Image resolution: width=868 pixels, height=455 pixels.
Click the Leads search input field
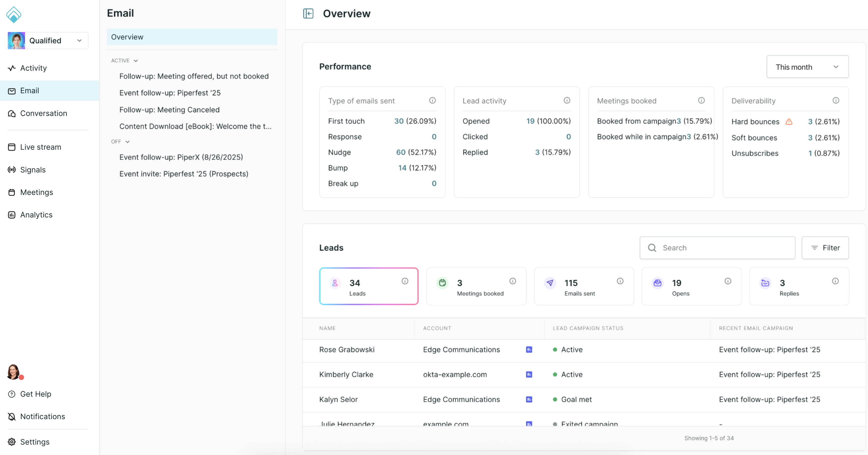pyautogui.click(x=717, y=248)
